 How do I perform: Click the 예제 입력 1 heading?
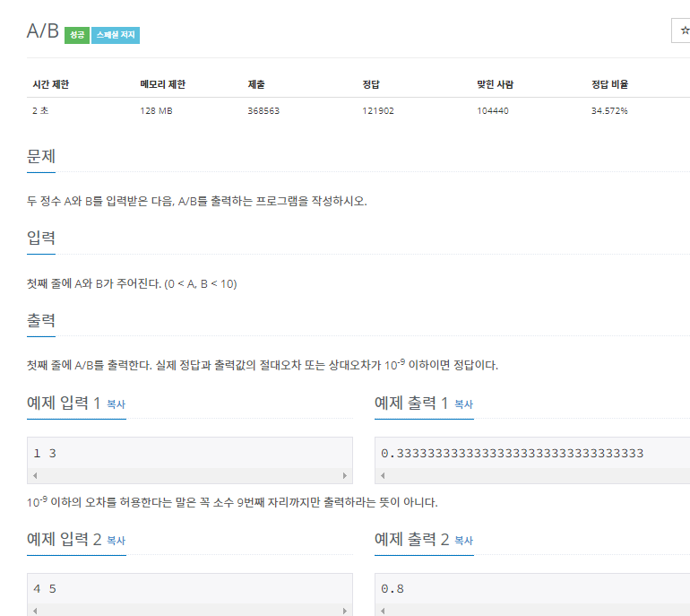click(x=64, y=403)
